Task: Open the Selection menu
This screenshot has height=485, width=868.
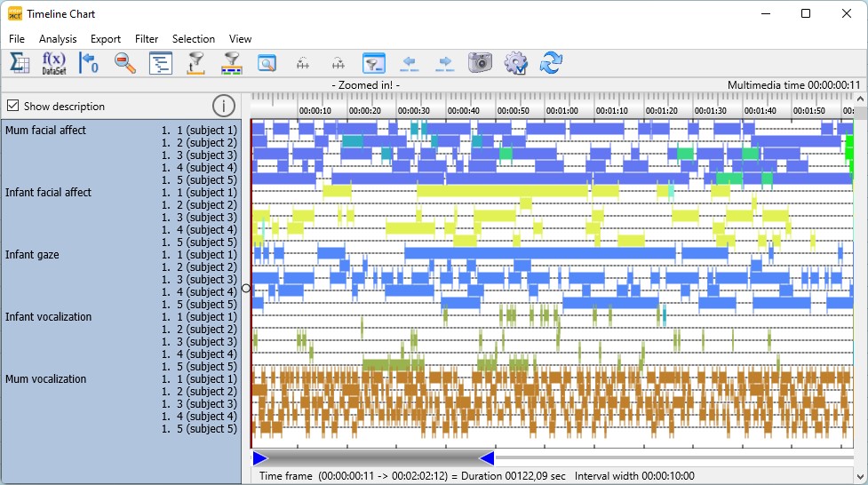Action: pos(193,39)
